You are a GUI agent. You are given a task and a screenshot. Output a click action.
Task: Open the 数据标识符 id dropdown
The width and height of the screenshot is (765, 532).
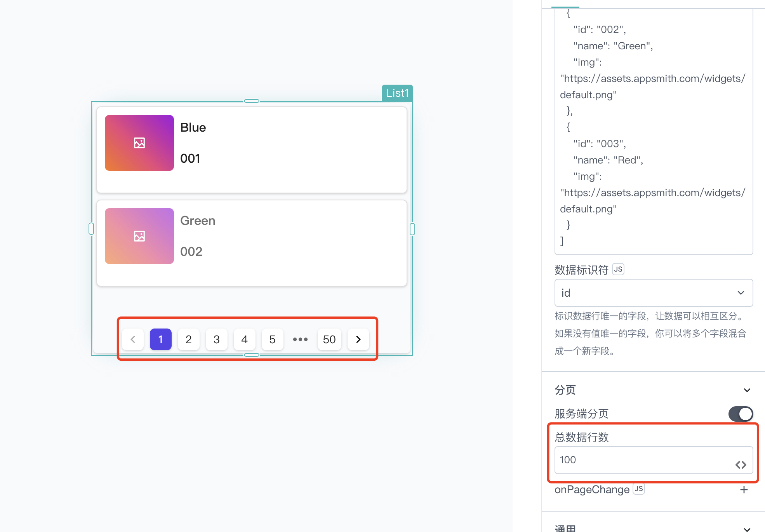654,293
